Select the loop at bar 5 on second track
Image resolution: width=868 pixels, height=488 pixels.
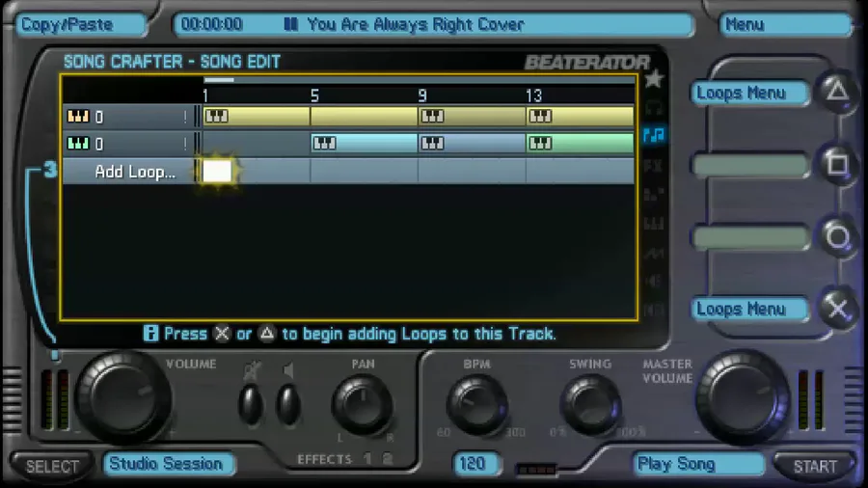(365, 144)
